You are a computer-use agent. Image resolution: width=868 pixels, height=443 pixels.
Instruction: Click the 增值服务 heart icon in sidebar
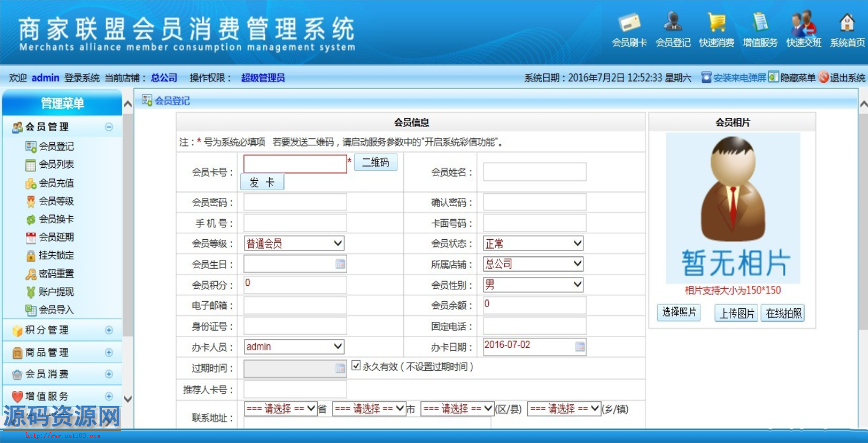(17, 396)
